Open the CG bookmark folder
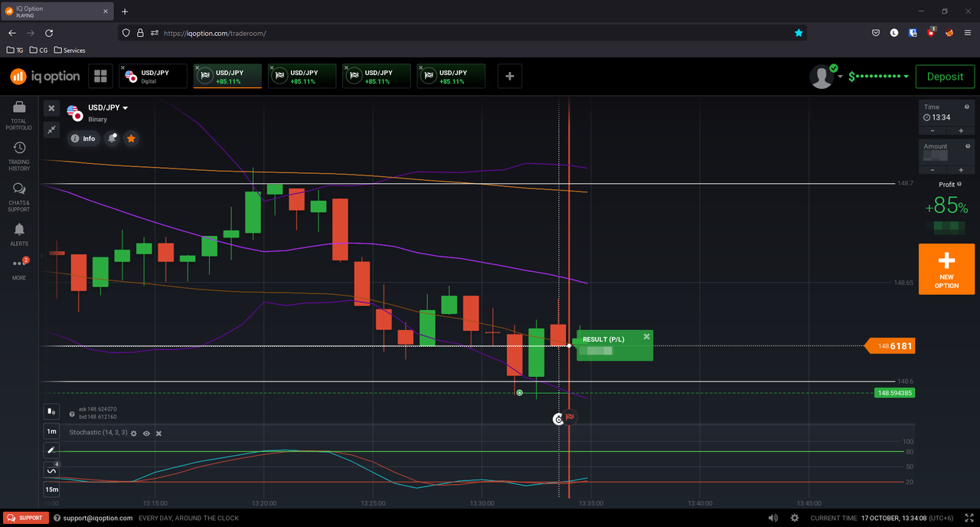This screenshot has height=527, width=980. click(x=38, y=50)
